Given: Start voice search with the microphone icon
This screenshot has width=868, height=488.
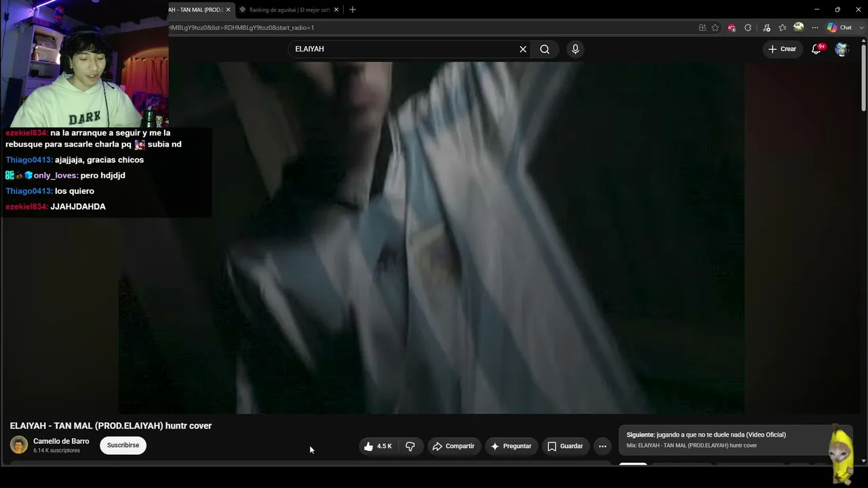Looking at the screenshot, I should click(575, 49).
